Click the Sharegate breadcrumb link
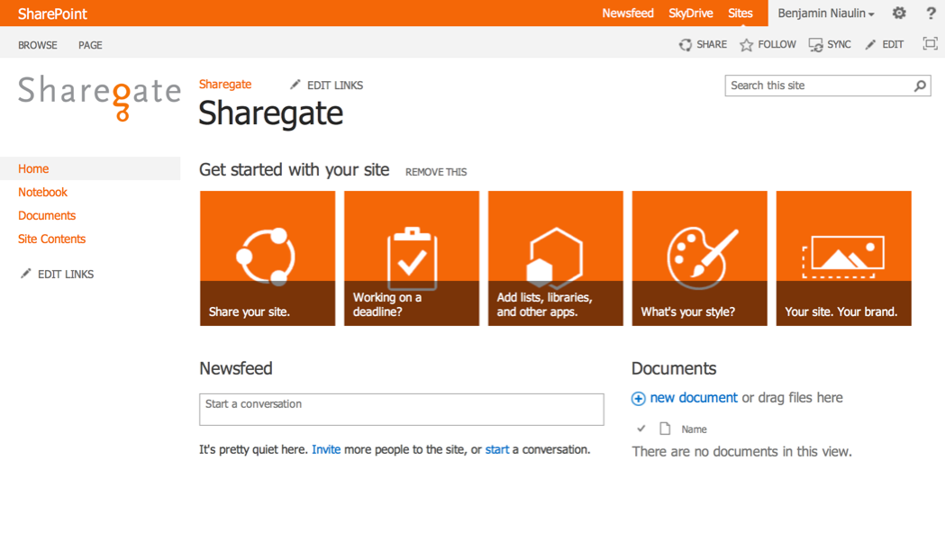 [x=225, y=85]
